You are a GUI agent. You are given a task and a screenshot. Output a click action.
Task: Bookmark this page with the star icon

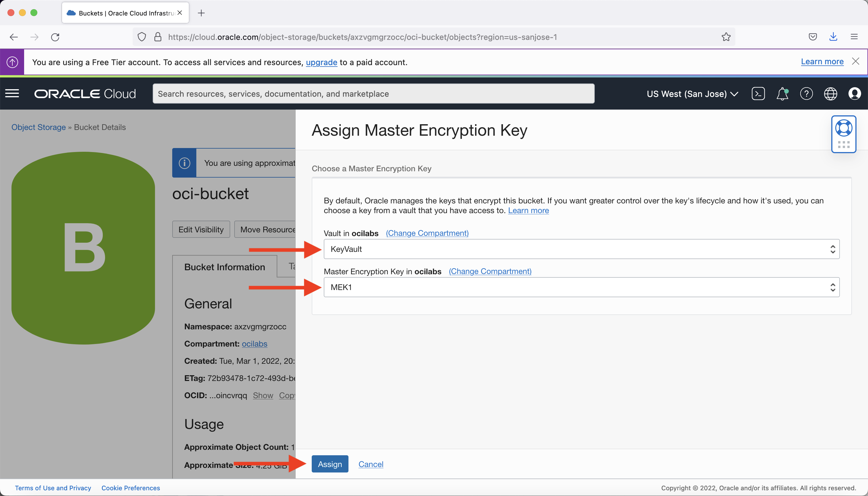pyautogui.click(x=726, y=37)
